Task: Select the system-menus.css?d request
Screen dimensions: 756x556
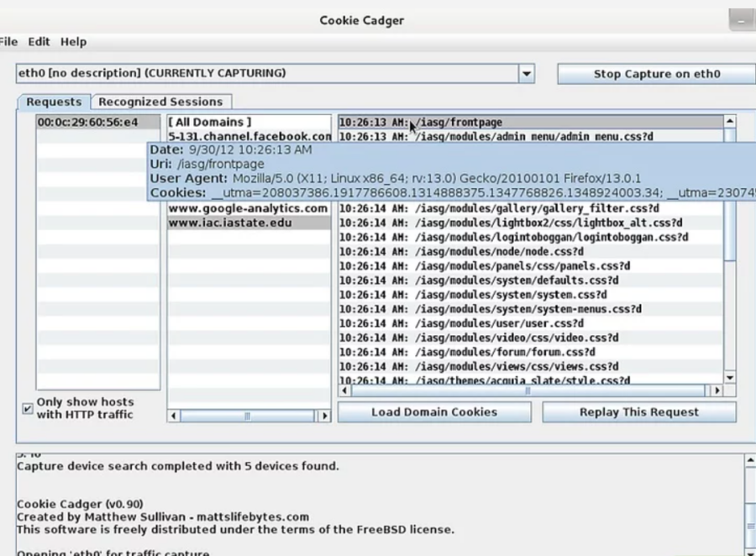Action: pyautogui.click(x=530, y=309)
